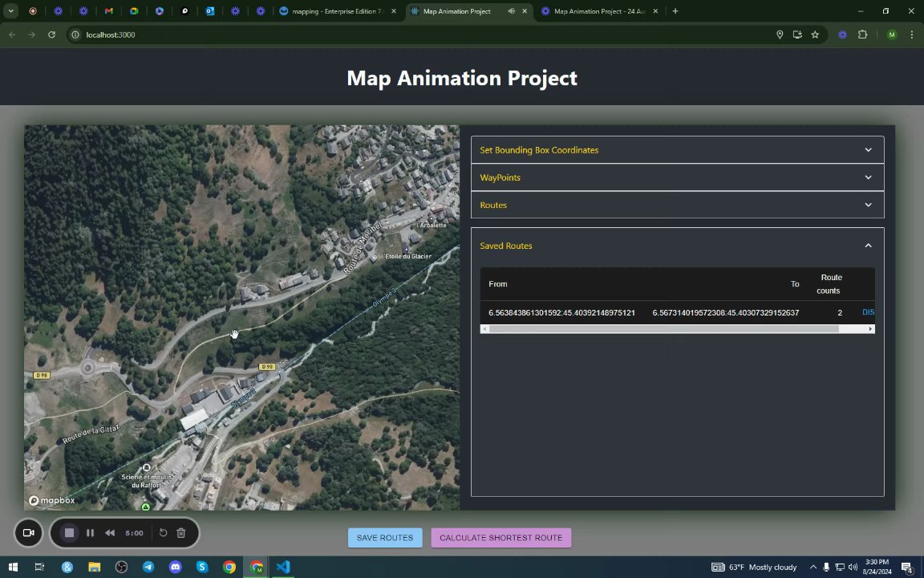924x578 pixels.
Task: Click CALCULATE SHORTEST ROUTE button
Action: click(x=500, y=538)
